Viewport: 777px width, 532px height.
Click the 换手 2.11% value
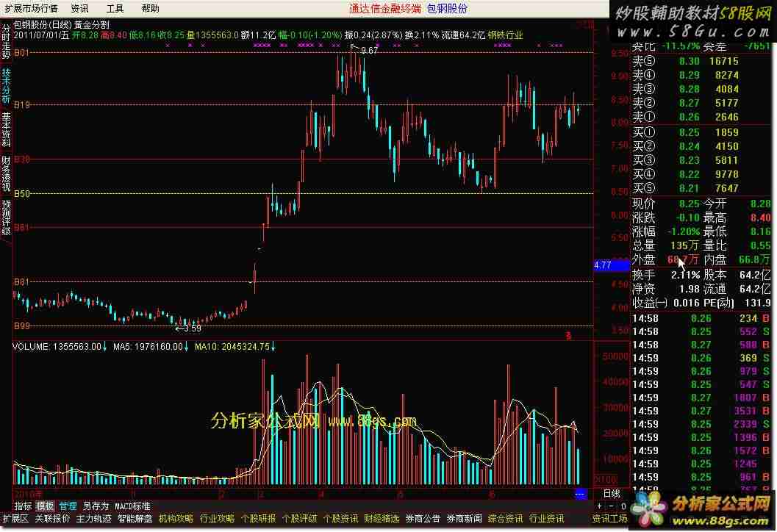[685, 274]
